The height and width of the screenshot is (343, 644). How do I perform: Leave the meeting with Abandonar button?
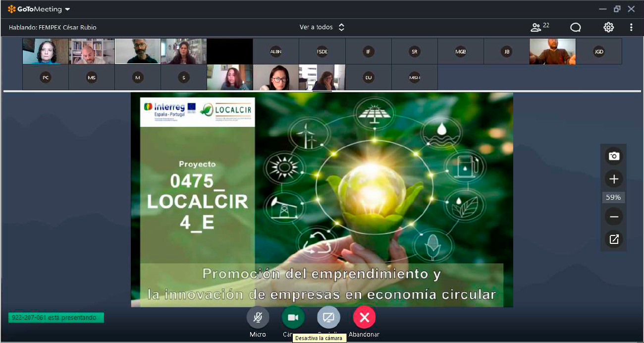point(364,317)
